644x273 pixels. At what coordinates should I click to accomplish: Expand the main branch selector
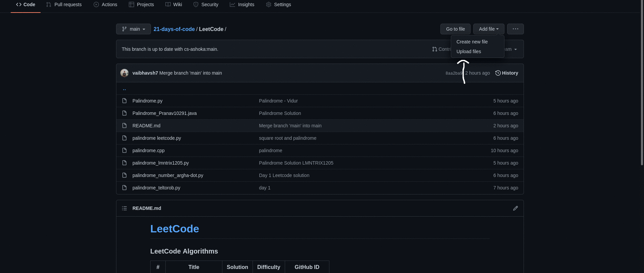[133, 29]
